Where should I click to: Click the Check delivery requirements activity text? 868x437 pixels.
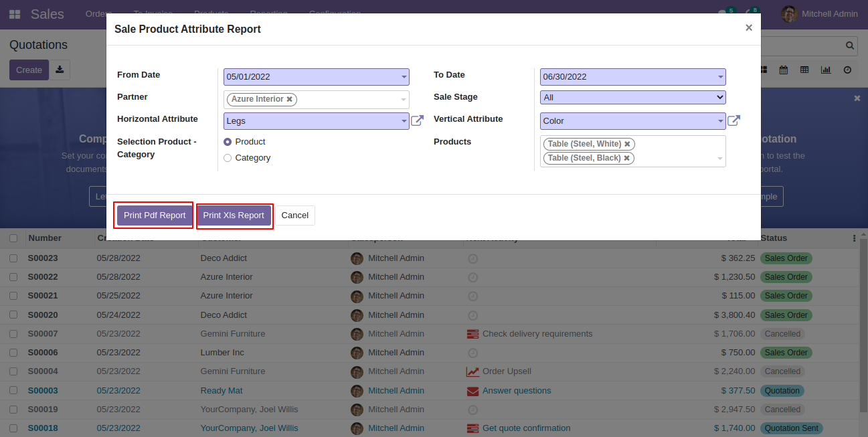[x=537, y=334]
